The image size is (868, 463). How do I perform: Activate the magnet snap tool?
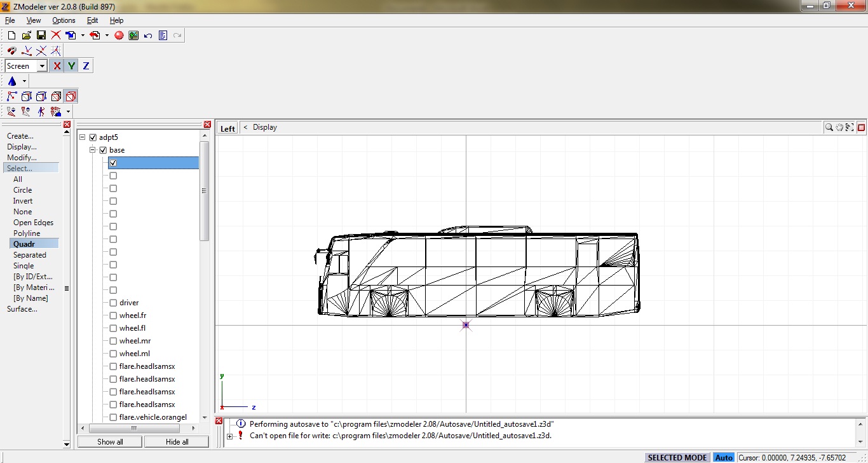[11, 50]
